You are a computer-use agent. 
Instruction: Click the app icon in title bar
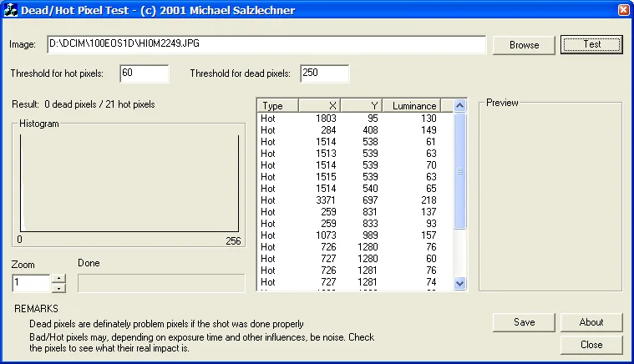[x=12, y=10]
